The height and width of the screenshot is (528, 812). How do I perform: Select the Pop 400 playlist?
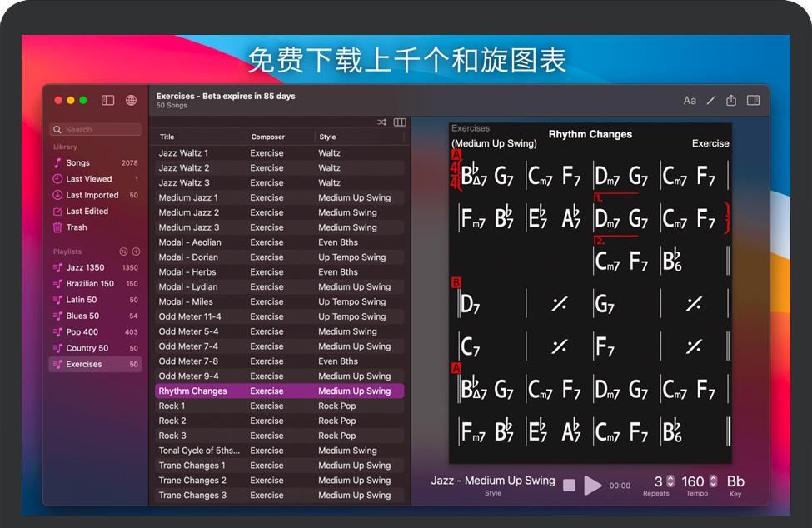coord(95,331)
